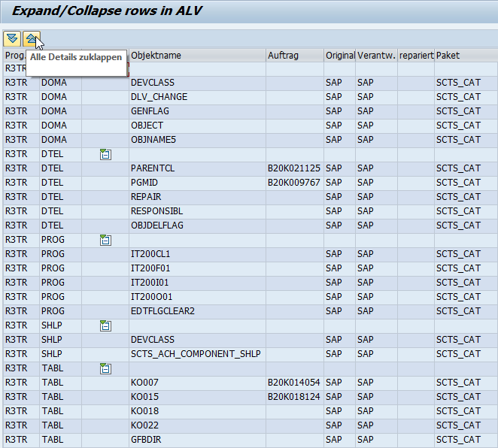Click the collapse all details toolbar icon
The width and height of the screenshot is (498, 448).
pos(31,38)
